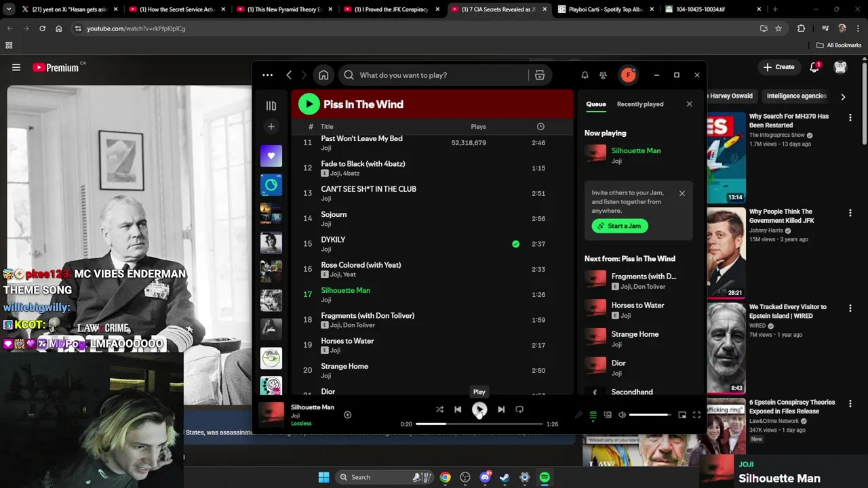Open YouTube notifications bell
The width and height of the screenshot is (868, 488).
click(x=814, y=67)
